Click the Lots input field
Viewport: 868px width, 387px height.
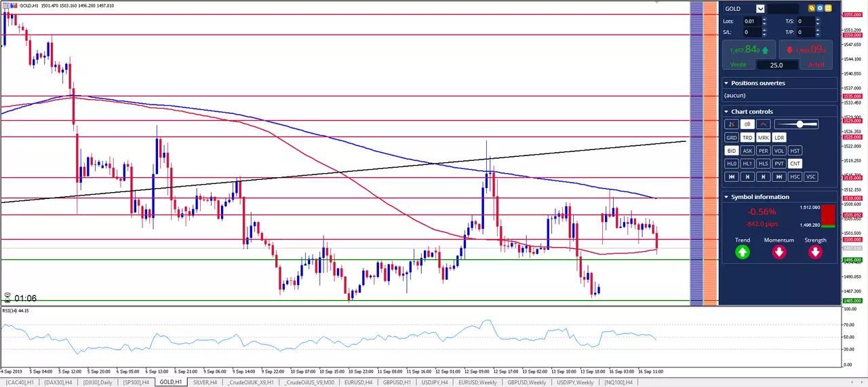[752, 21]
